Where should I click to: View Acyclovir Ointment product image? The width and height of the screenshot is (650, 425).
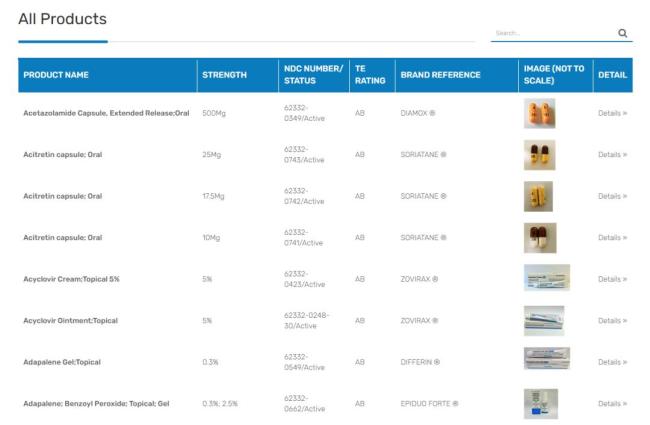pyautogui.click(x=544, y=321)
